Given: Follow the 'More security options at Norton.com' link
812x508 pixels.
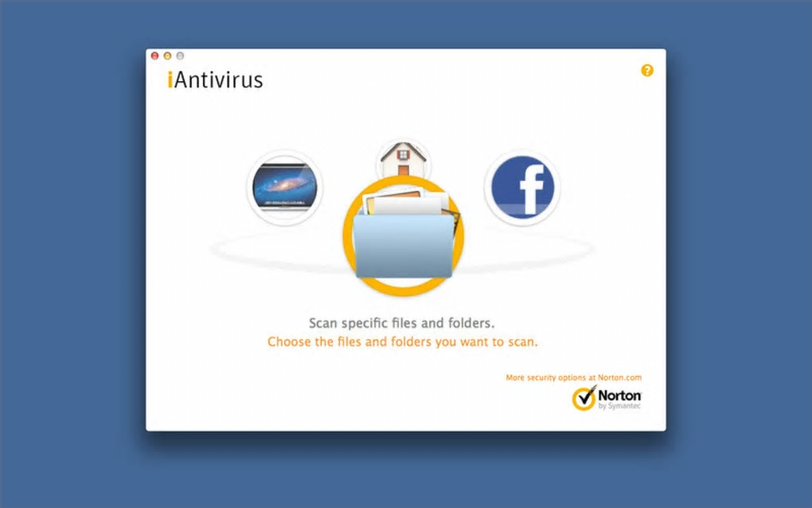Looking at the screenshot, I should click(573, 377).
